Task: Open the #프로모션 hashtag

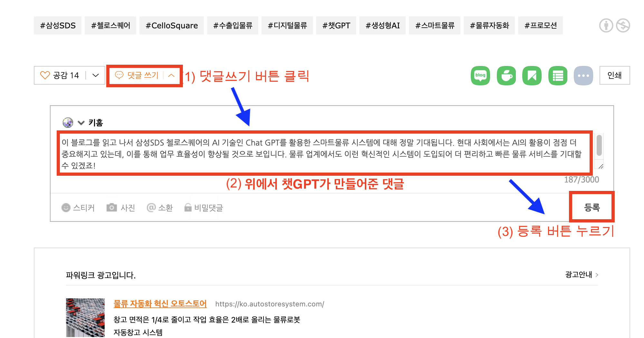Action: click(x=540, y=25)
